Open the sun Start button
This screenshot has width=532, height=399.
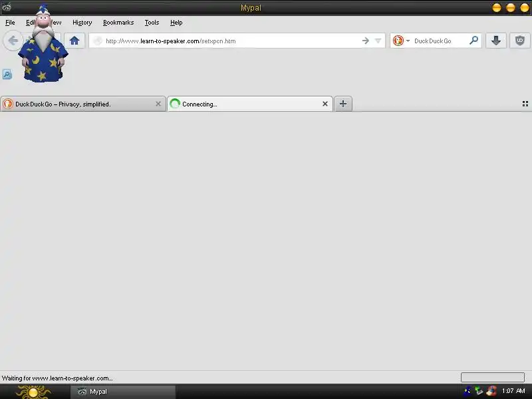(x=33, y=392)
